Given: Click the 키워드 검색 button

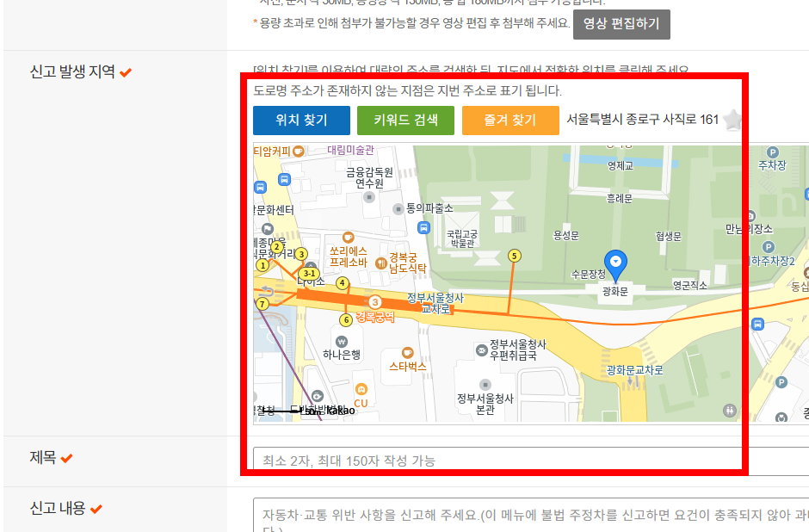Looking at the screenshot, I should [x=405, y=121].
